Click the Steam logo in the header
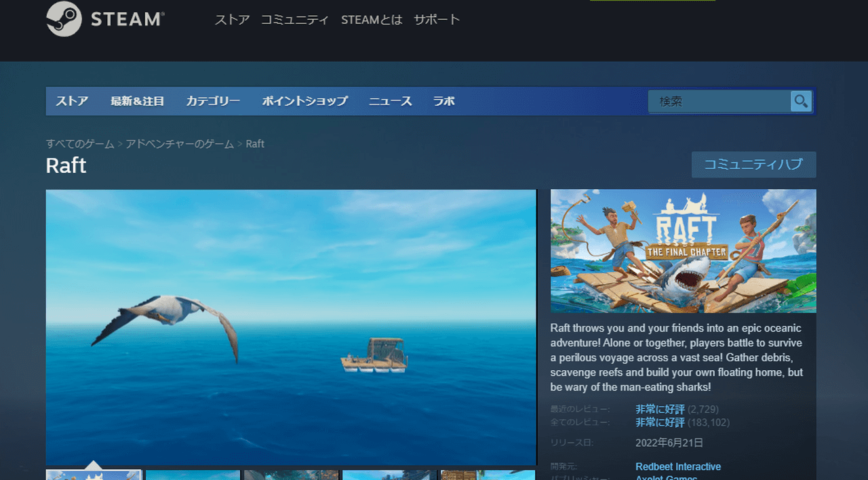The image size is (868, 480). [105, 19]
